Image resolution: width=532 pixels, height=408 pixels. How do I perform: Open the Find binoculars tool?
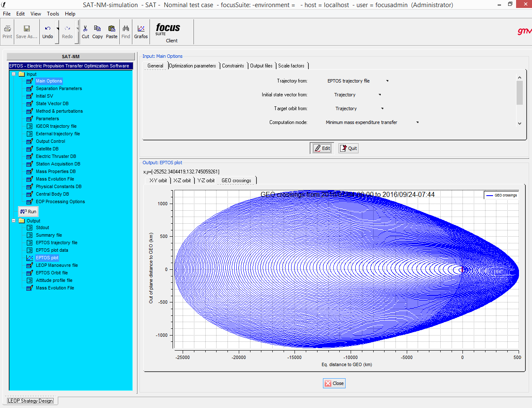tap(126, 28)
